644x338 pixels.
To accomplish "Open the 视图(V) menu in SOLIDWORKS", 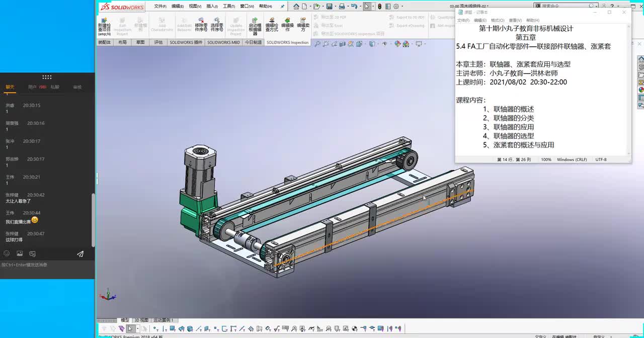I will [195, 7].
